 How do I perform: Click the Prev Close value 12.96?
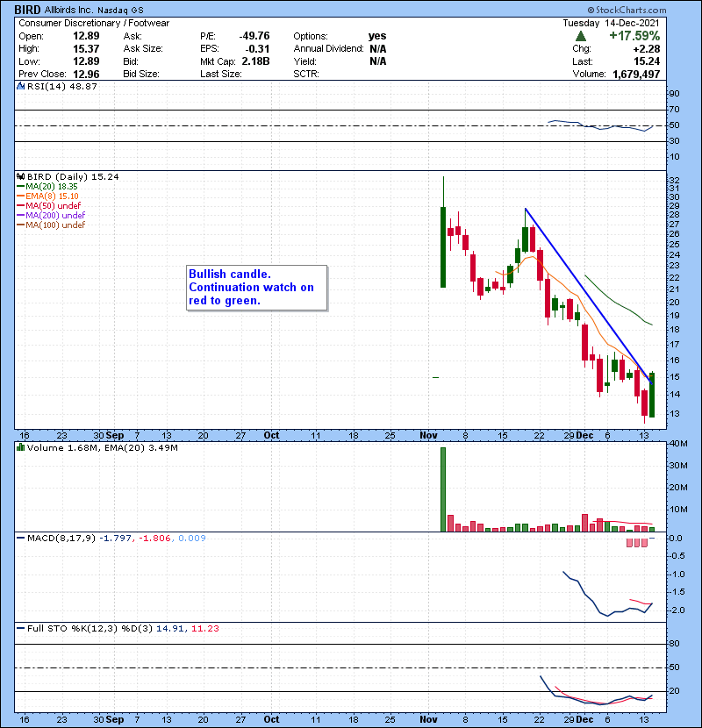(x=86, y=74)
